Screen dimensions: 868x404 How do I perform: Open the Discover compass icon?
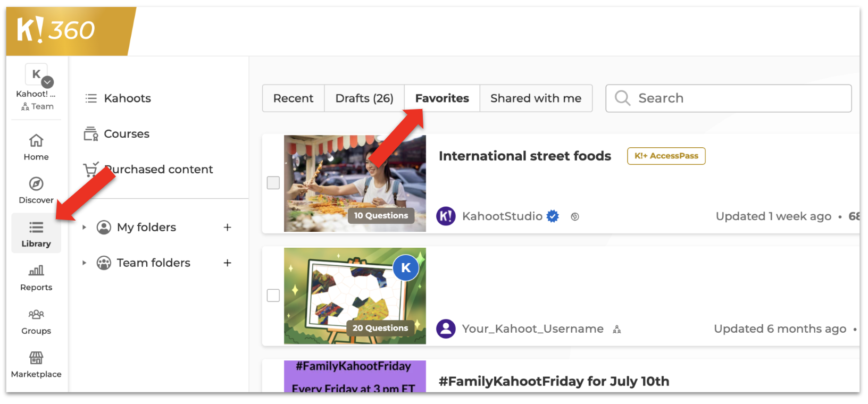(x=36, y=184)
